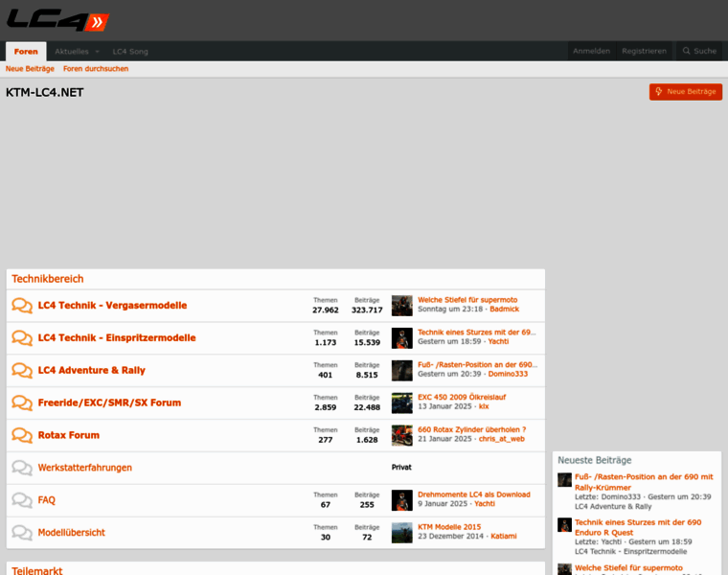Select the Foren tab
Viewport: 728px width, 575px height.
tap(26, 51)
